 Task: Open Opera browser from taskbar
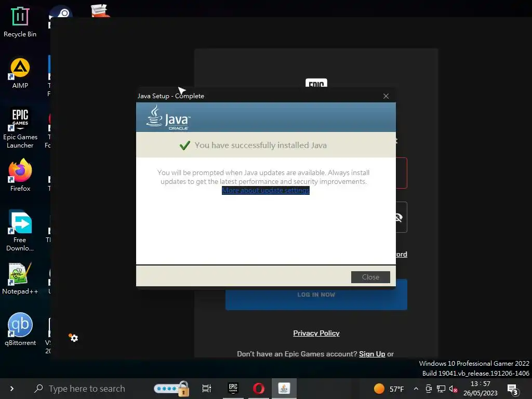pos(259,388)
